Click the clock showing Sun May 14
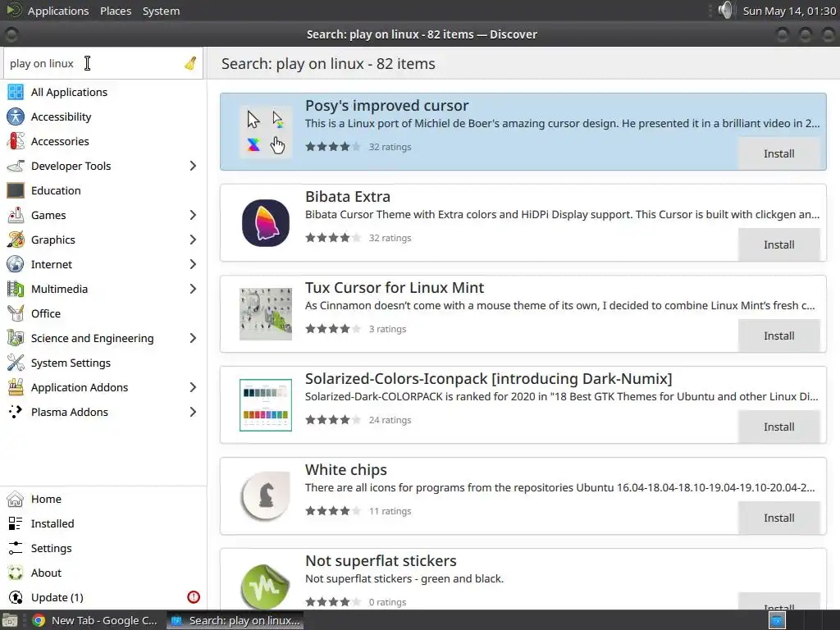 789,11
